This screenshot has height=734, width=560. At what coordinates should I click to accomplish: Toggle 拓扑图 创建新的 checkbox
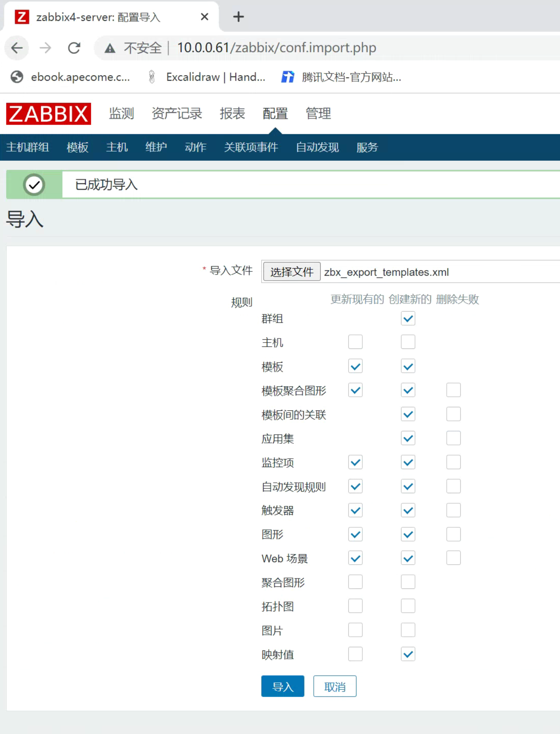[x=408, y=606]
